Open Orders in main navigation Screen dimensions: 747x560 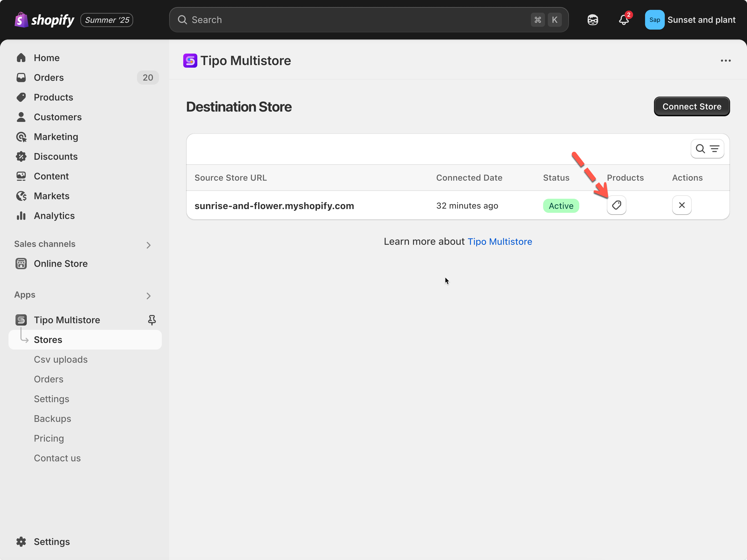click(49, 78)
